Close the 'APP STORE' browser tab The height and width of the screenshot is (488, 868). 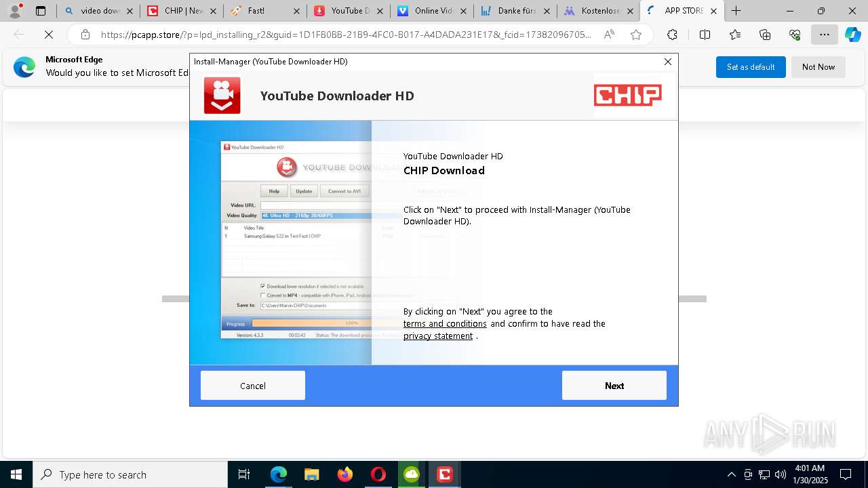click(x=713, y=11)
